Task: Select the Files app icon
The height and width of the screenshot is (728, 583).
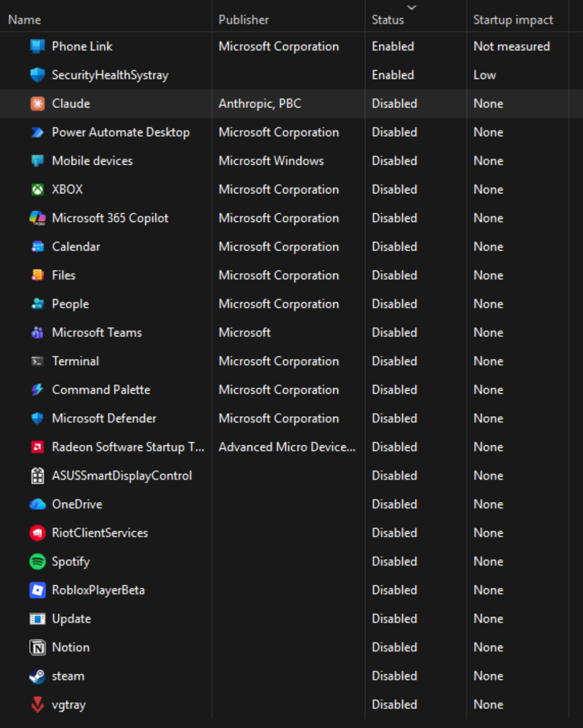Action: pyautogui.click(x=38, y=275)
